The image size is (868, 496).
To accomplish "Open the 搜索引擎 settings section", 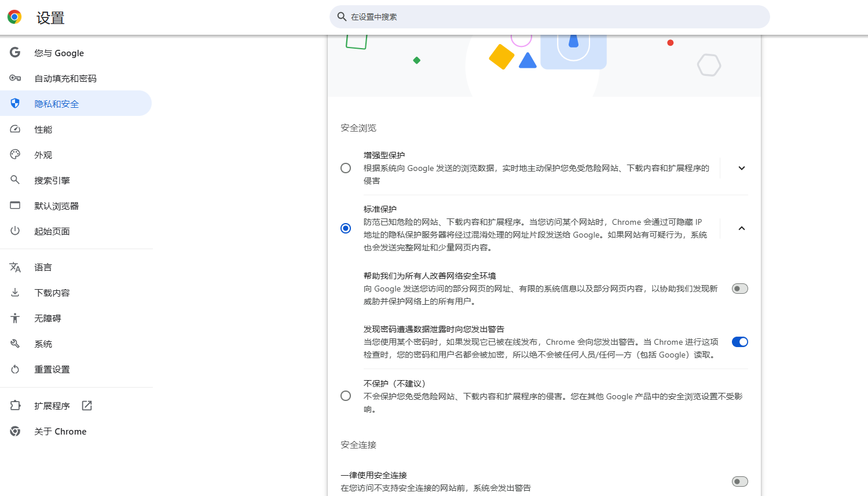I will (76, 180).
